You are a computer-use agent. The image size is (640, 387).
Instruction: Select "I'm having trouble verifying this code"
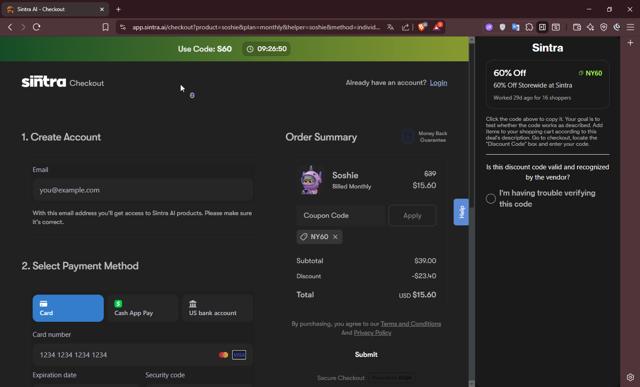coord(491,199)
